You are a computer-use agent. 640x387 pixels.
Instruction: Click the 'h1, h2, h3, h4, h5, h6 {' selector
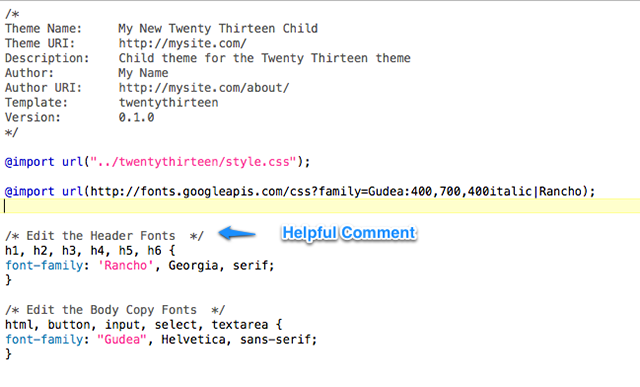90,250
